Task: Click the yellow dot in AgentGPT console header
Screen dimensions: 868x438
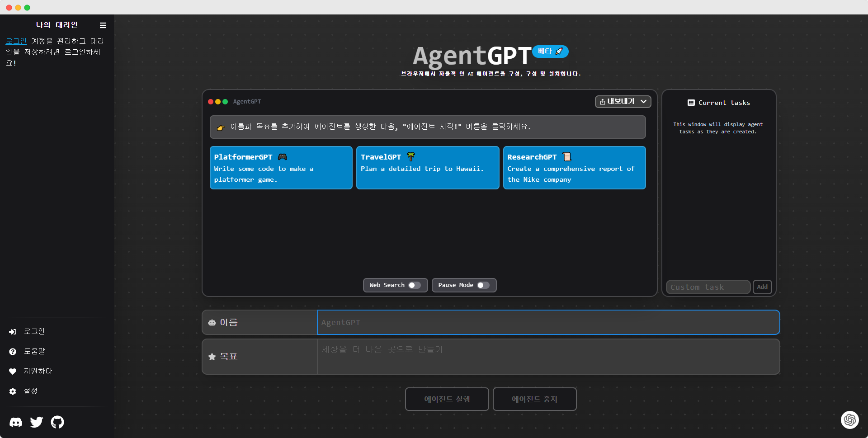Action: tap(218, 102)
